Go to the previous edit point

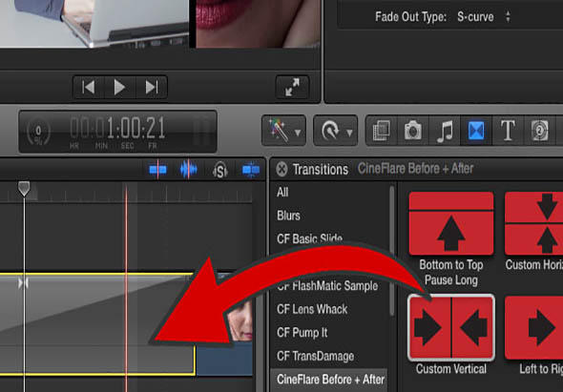pos(89,87)
